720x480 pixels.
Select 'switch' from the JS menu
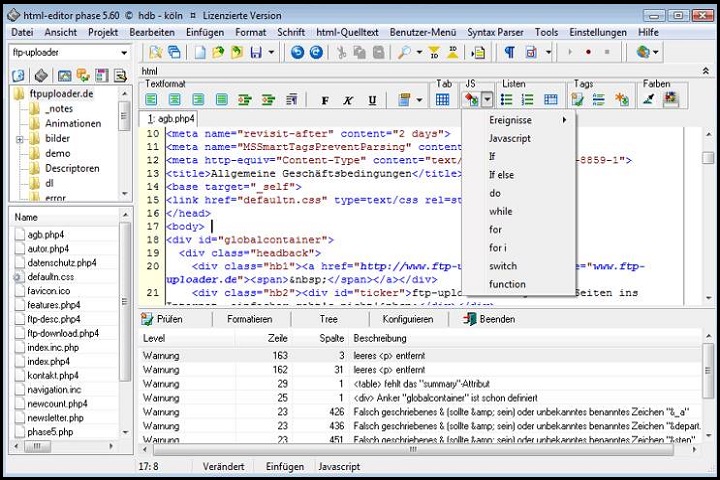point(503,266)
